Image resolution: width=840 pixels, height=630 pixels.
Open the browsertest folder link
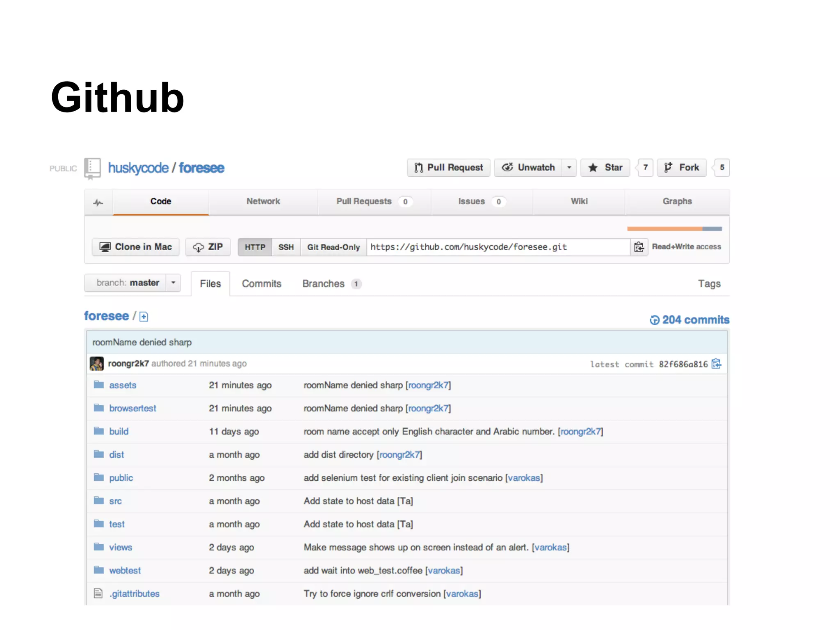coord(132,409)
